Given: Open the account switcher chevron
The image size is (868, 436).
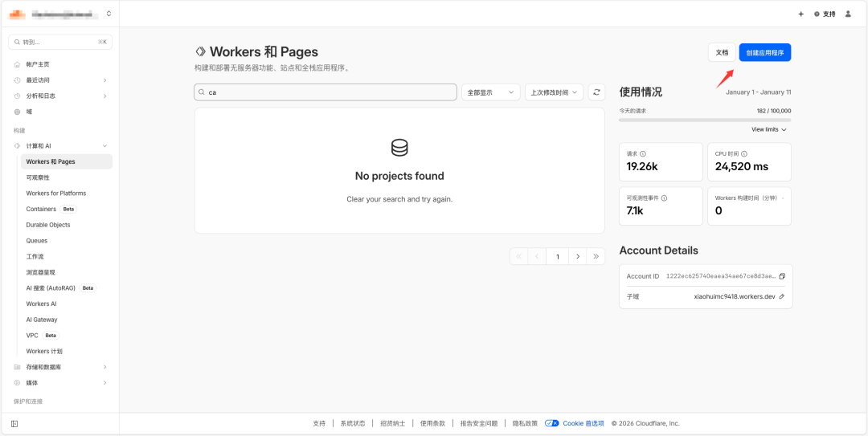Looking at the screenshot, I should 108,14.
